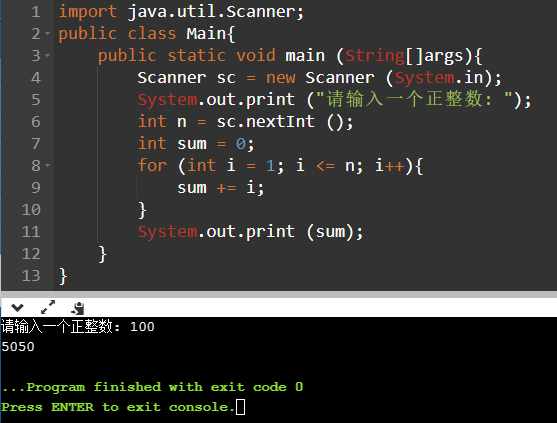Click line number 5 in the gutter

tap(36, 100)
